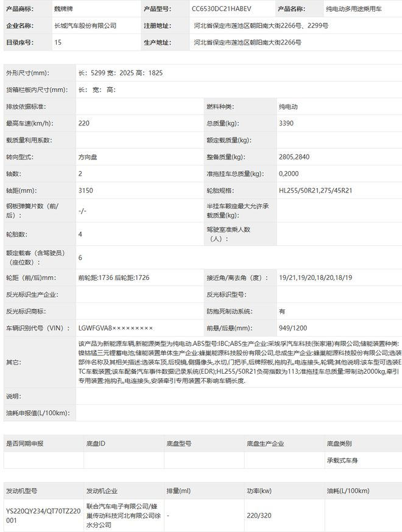Select wheelbase value 3150
Screen dimensions: 402x532
(x=85, y=191)
